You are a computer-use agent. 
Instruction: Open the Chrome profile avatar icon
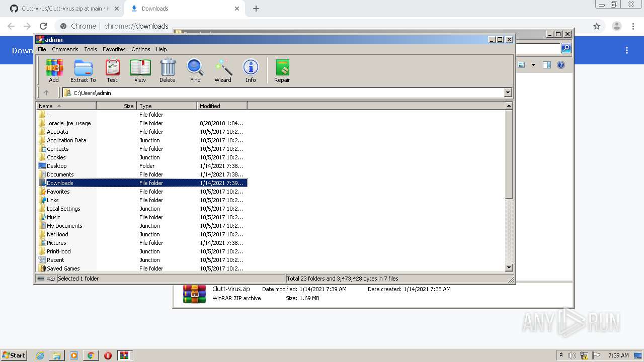[617, 26]
